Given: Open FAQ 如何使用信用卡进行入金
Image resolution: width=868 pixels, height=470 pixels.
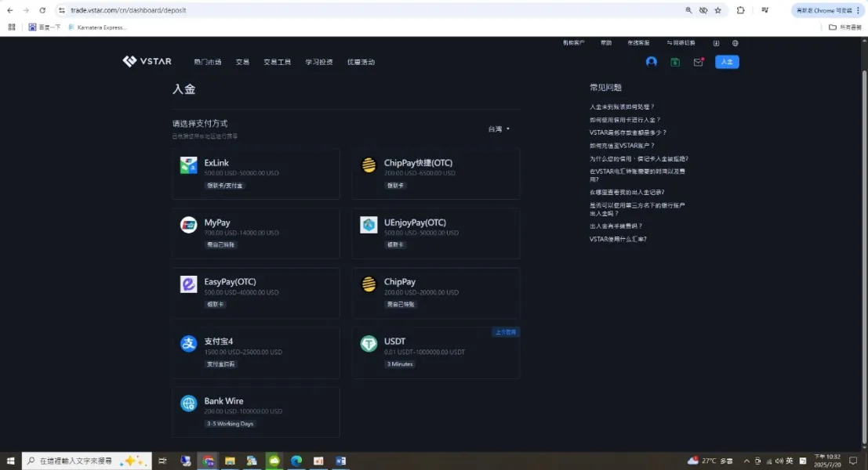Looking at the screenshot, I should [x=625, y=119].
